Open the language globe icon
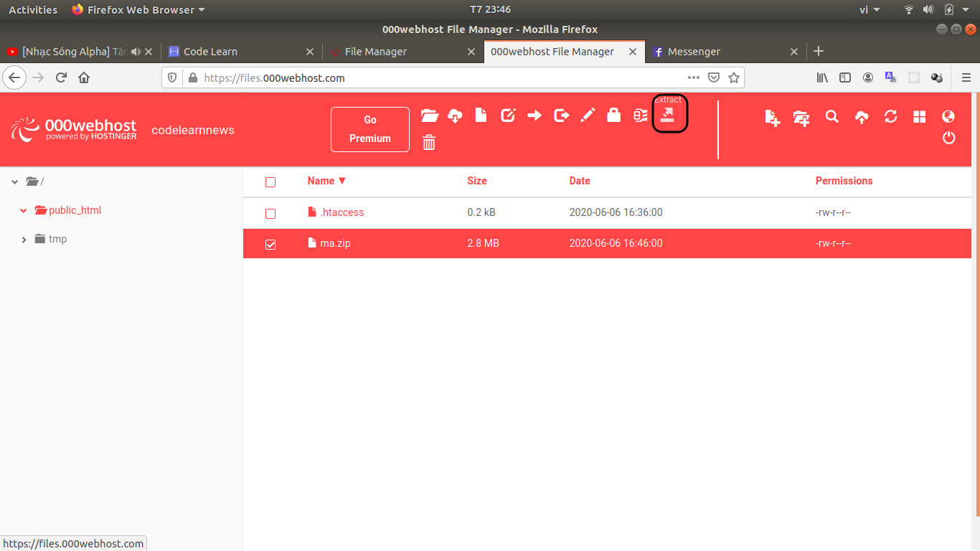The width and height of the screenshot is (980, 551). 948,116
